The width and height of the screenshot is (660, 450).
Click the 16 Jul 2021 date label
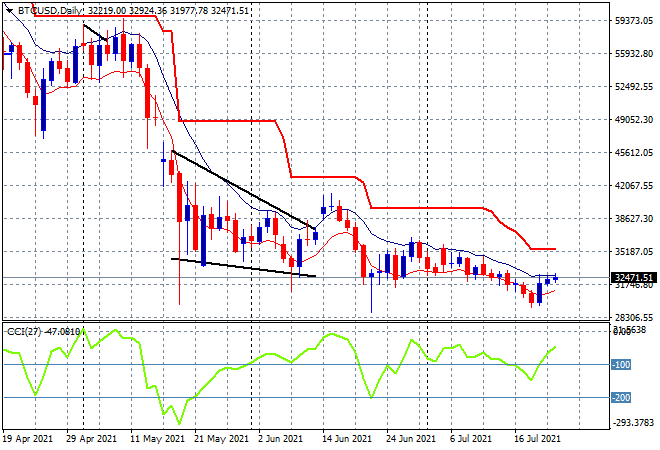pos(538,439)
